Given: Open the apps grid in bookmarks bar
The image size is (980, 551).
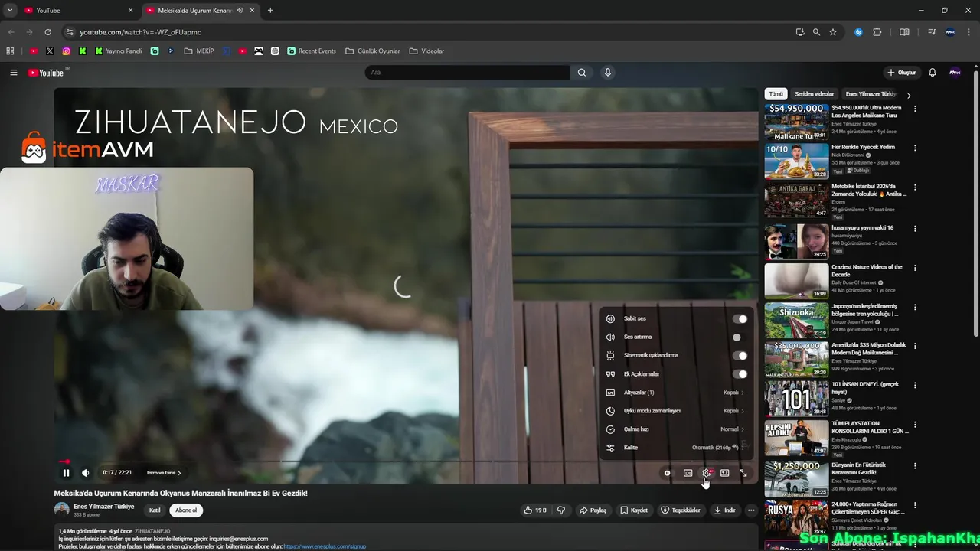Looking at the screenshot, I should (10, 51).
